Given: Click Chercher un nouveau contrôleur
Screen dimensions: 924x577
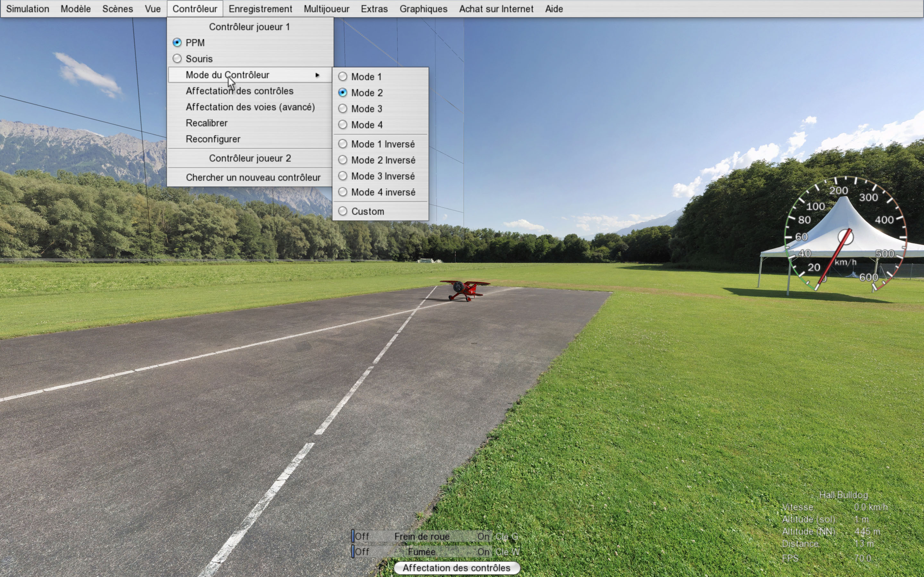Looking at the screenshot, I should [253, 178].
